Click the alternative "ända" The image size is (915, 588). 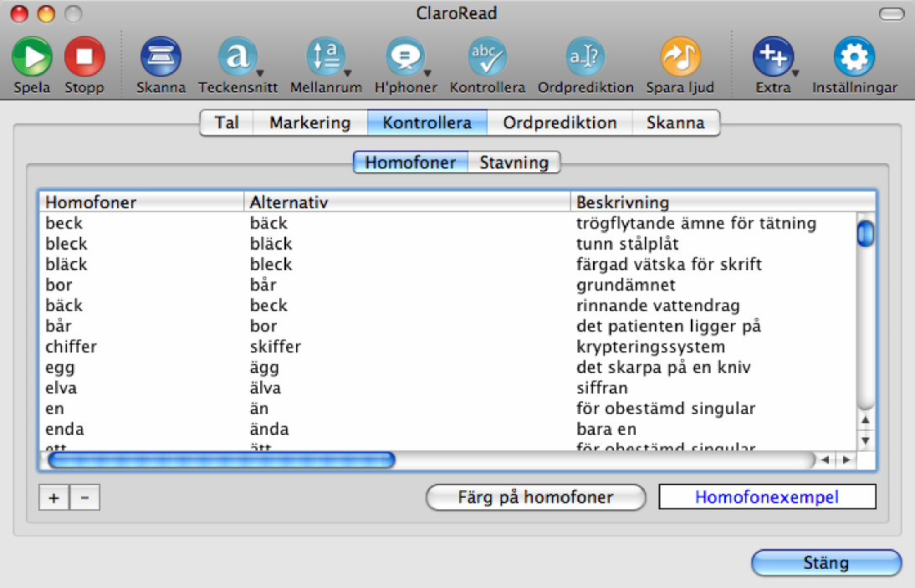click(x=269, y=429)
